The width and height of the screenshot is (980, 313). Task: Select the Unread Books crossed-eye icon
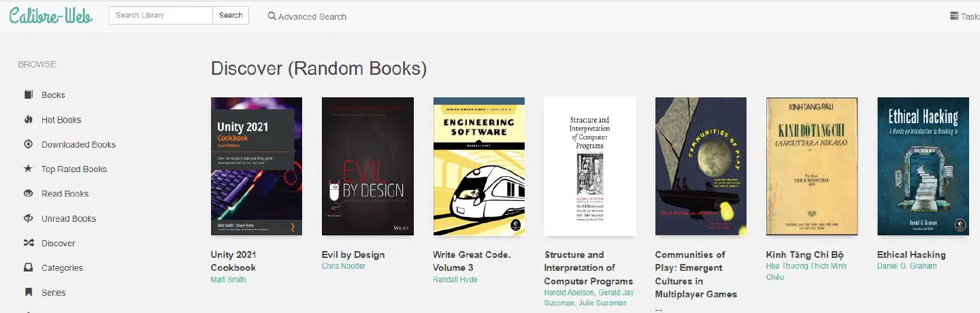(29, 218)
